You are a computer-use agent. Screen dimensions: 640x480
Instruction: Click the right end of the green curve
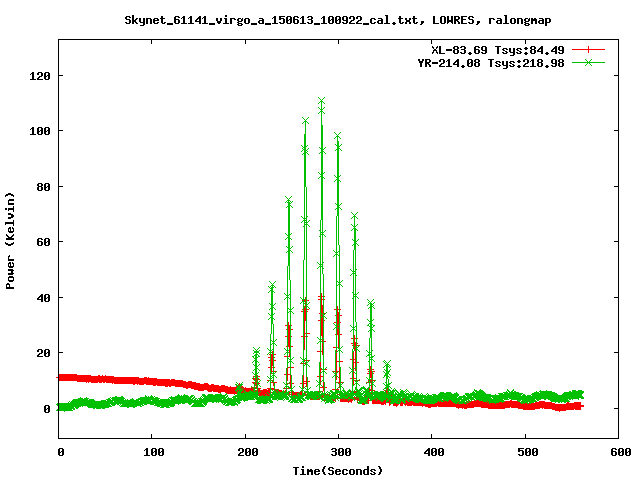point(580,394)
